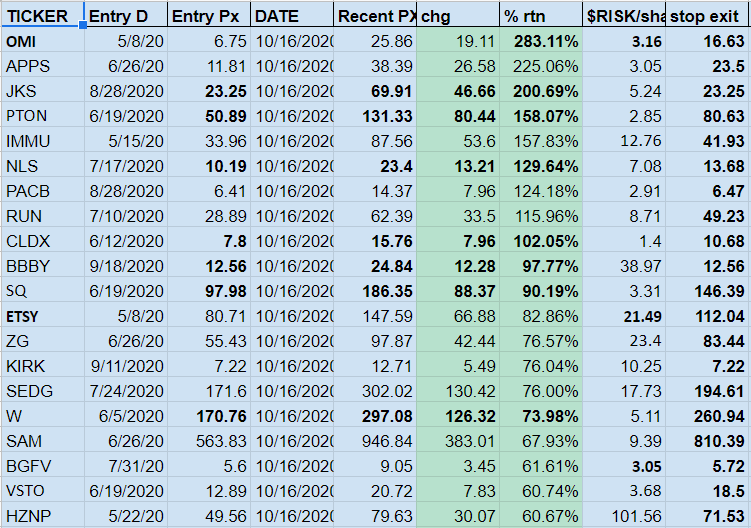Click RUN recent price 62.39
This screenshot has height=528, width=751.
[x=375, y=216]
